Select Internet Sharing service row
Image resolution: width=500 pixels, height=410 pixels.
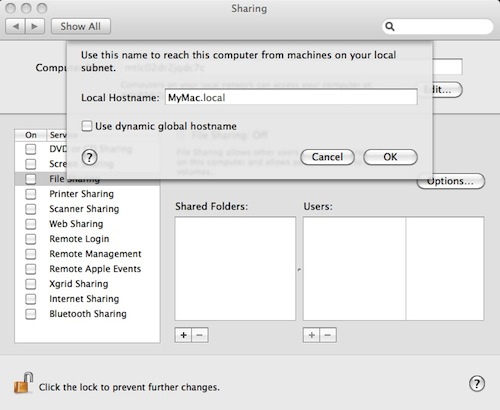click(x=87, y=299)
